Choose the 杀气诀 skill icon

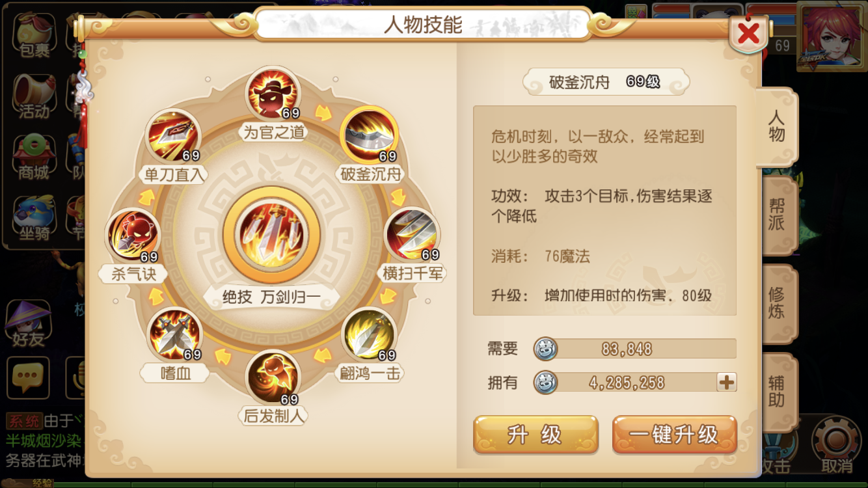(x=133, y=235)
